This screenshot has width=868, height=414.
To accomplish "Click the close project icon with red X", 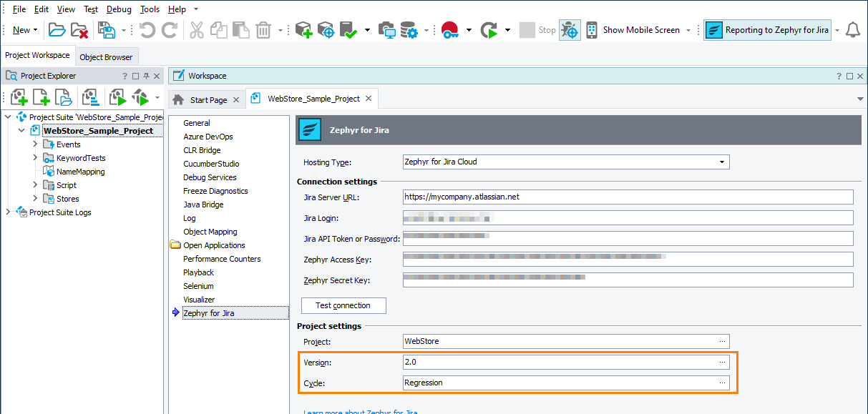I will click(x=79, y=30).
